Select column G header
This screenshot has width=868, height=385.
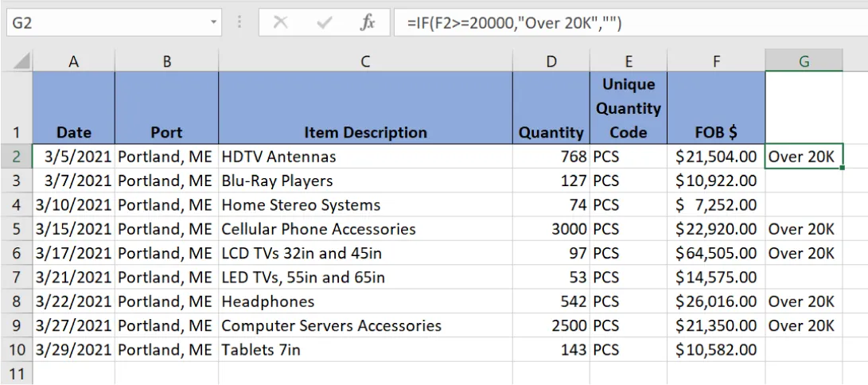[804, 60]
